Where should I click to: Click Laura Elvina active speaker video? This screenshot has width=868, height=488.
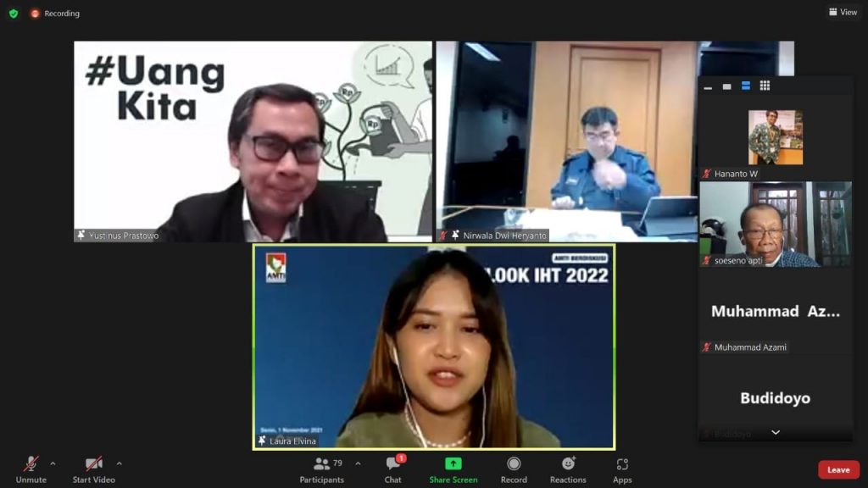click(434, 347)
